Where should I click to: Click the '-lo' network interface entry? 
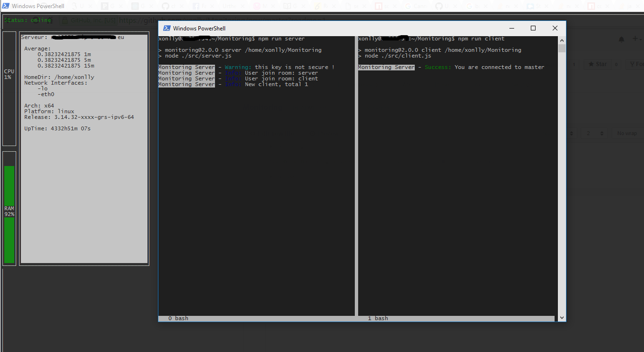pyautogui.click(x=43, y=88)
